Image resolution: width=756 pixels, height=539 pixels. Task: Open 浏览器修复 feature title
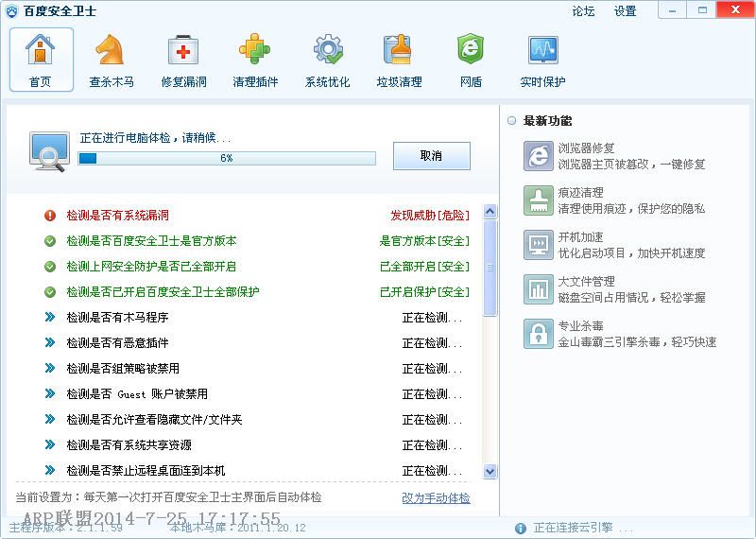(x=586, y=148)
